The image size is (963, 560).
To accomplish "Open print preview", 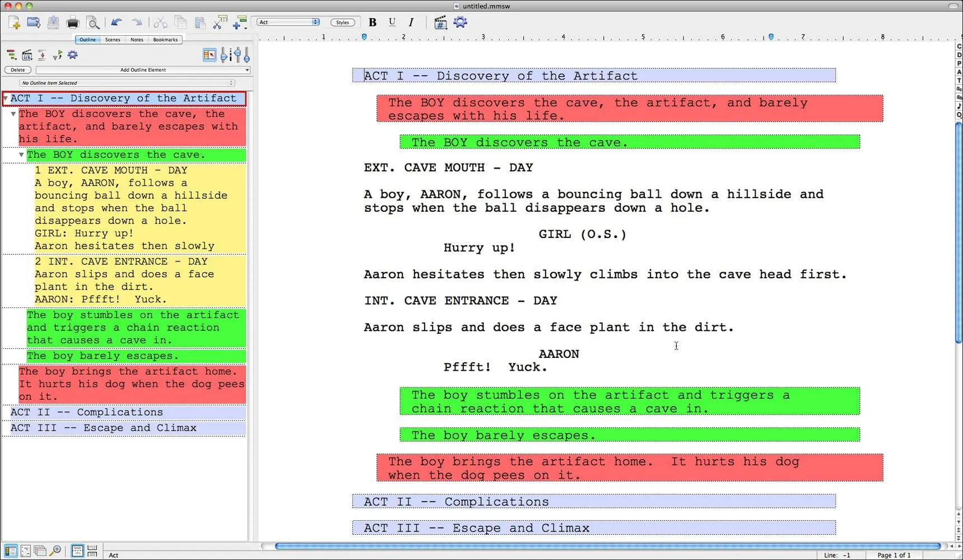I will (x=93, y=22).
